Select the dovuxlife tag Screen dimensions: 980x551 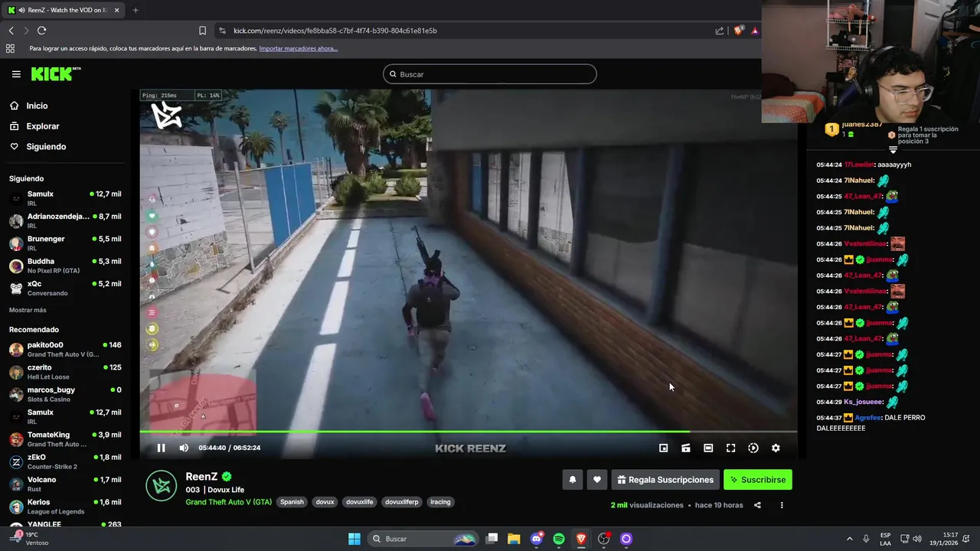(360, 502)
